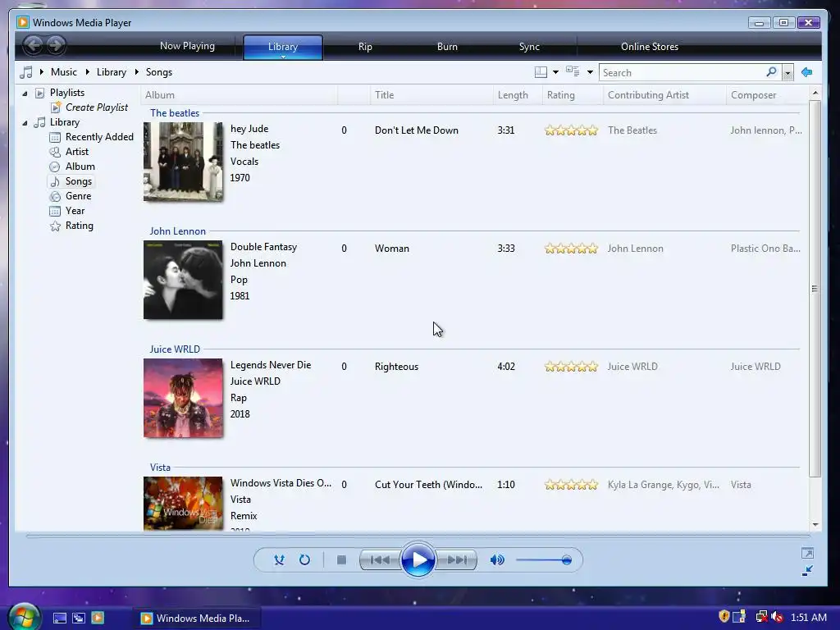Click the search magnifier icon
The image size is (840, 630).
(x=771, y=72)
